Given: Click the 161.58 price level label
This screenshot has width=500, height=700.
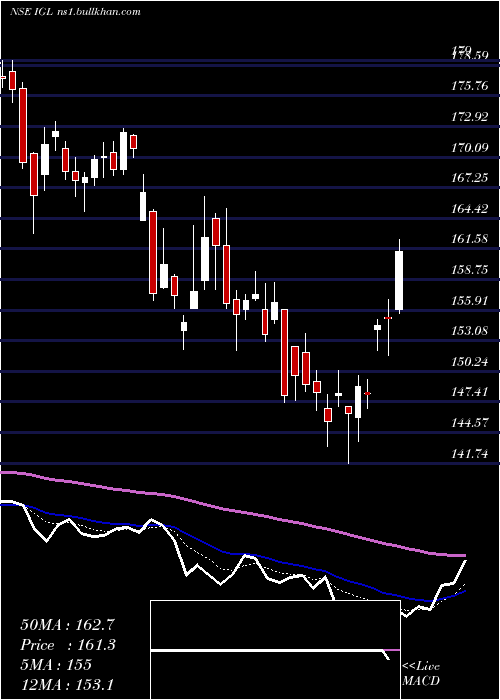Looking at the screenshot, I should (x=469, y=239).
